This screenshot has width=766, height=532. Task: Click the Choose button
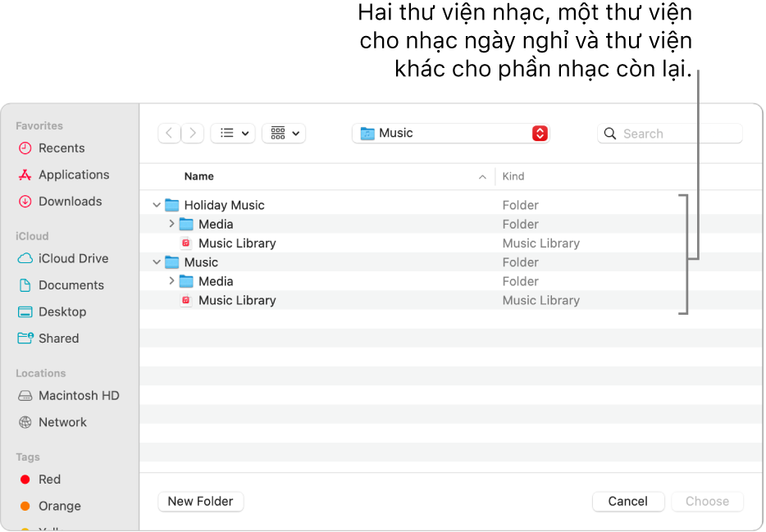[x=708, y=501]
